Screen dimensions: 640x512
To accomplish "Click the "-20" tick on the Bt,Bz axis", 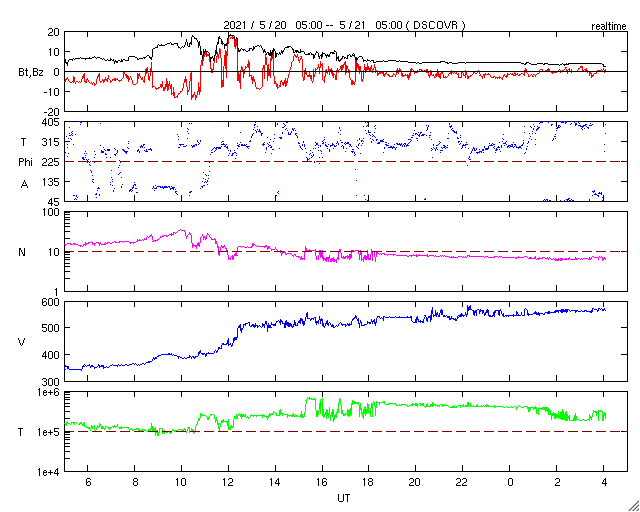I will pyautogui.click(x=53, y=111).
